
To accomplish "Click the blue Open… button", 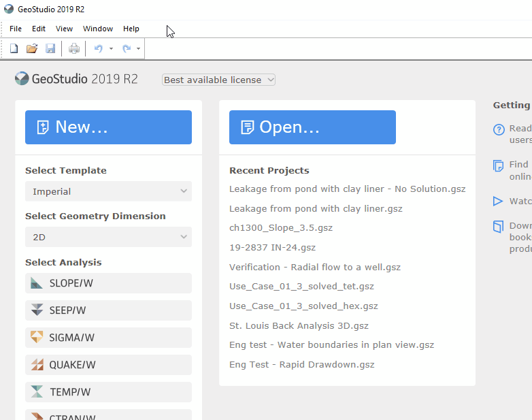I will [312, 127].
